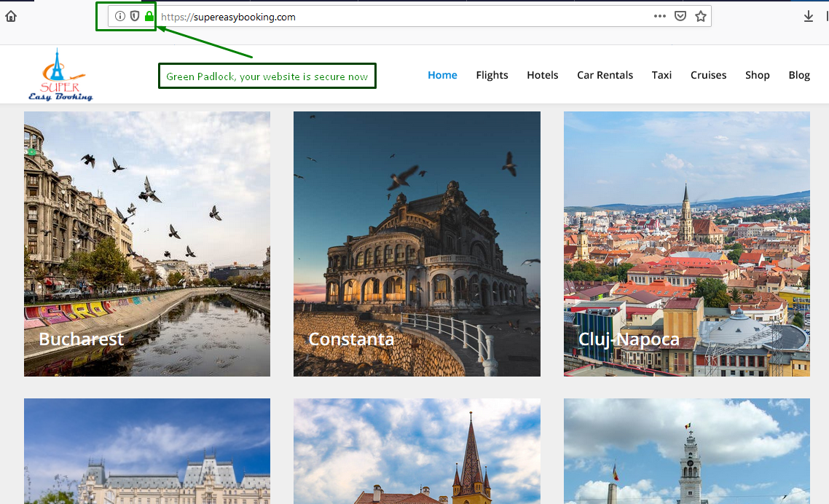829x504 pixels.
Task: Select the Cluj-Napoca destination image
Action: pyautogui.click(x=686, y=244)
